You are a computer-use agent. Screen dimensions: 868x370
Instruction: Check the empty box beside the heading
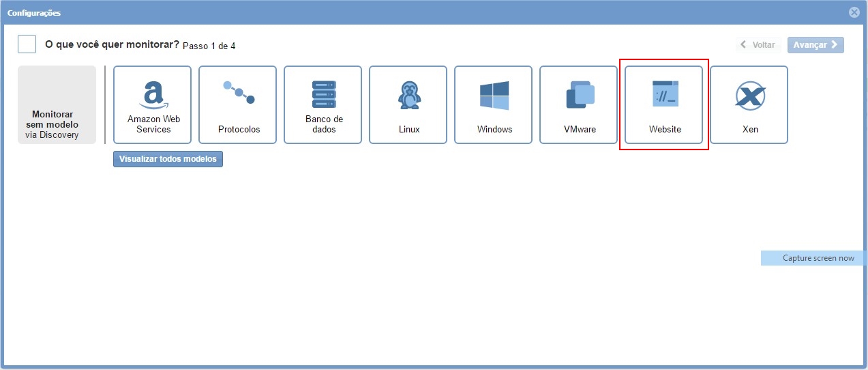27,44
